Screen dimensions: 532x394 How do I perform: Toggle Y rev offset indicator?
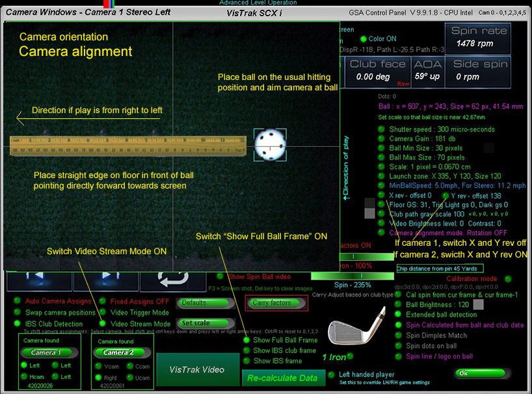click(446, 195)
